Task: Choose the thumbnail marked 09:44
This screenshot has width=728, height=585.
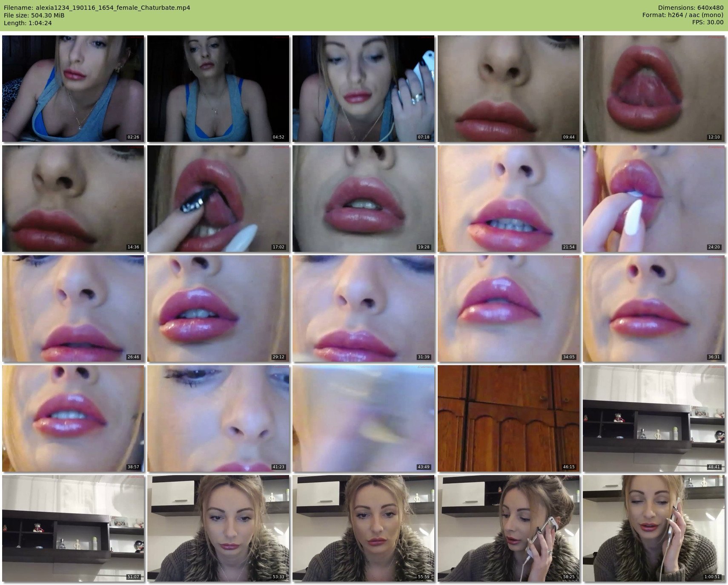Action: point(509,89)
